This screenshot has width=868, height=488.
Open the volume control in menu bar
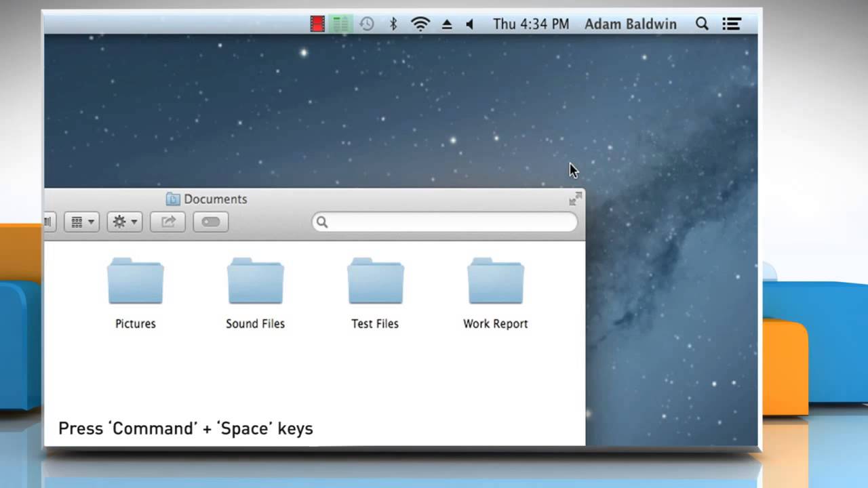[470, 24]
